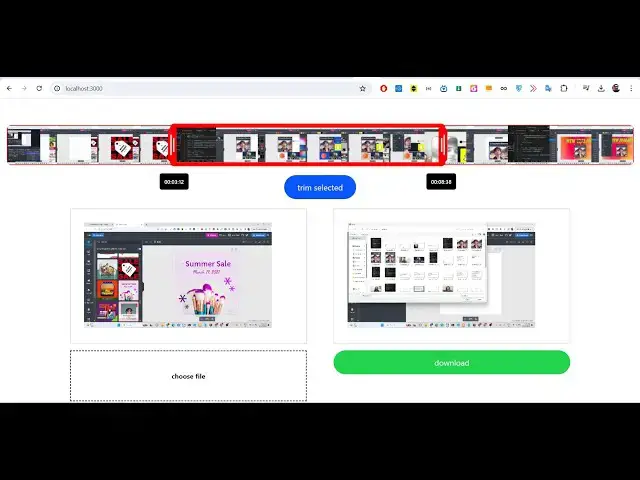This screenshot has height=480, width=640.
Task: Click the choose file drop area
Action: pyautogui.click(x=188, y=376)
